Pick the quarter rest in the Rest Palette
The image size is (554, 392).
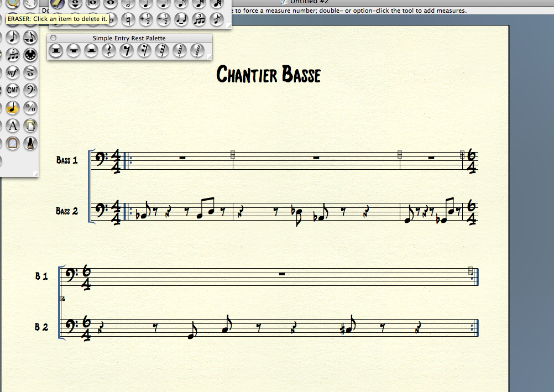tap(109, 51)
